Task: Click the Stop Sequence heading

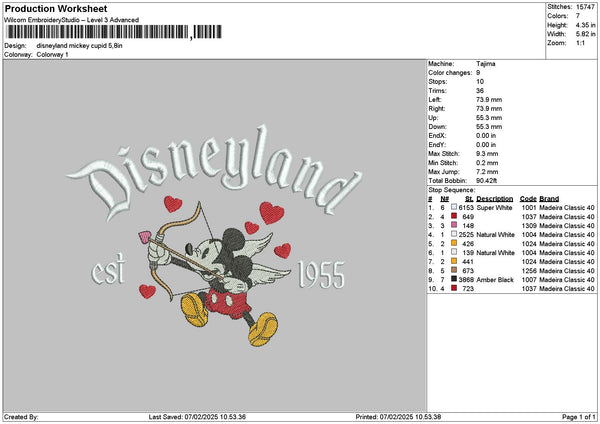Action: (452, 188)
